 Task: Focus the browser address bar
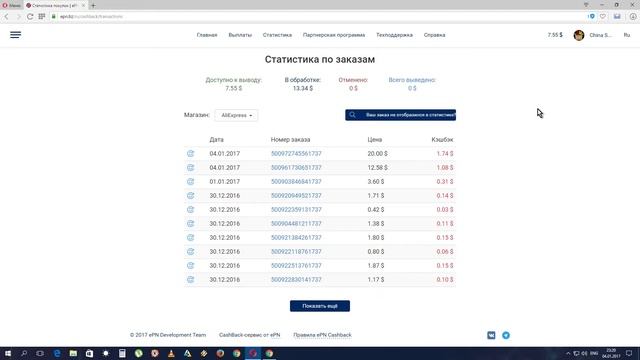click(x=318, y=17)
